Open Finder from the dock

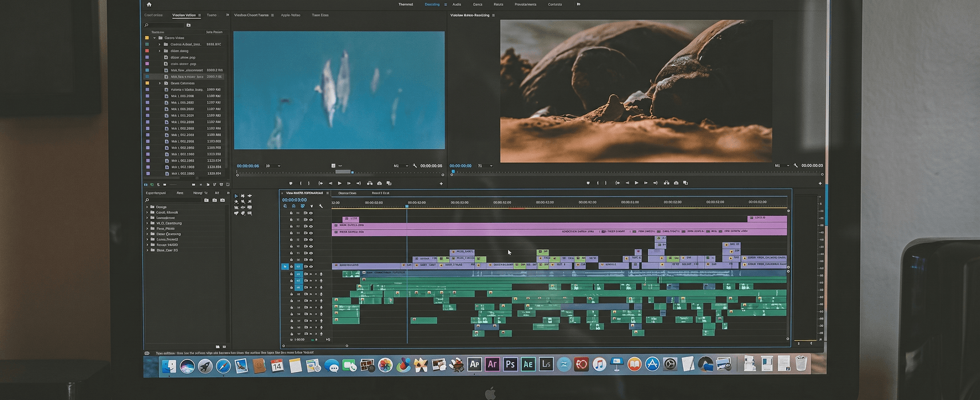pyautogui.click(x=169, y=366)
